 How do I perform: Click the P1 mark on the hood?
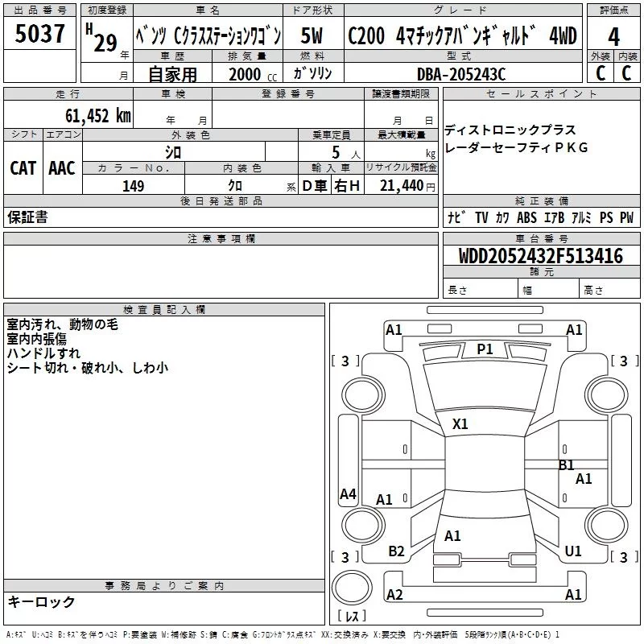(x=485, y=349)
